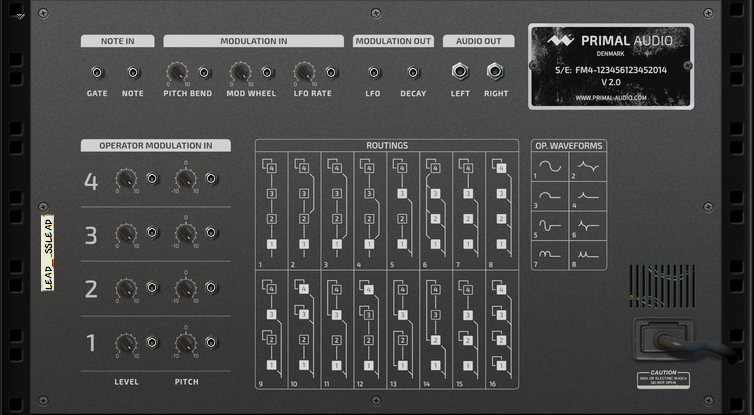The image size is (754, 415).
Task: Click routing diagram number 3
Action: pyautogui.click(x=337, y=211)
